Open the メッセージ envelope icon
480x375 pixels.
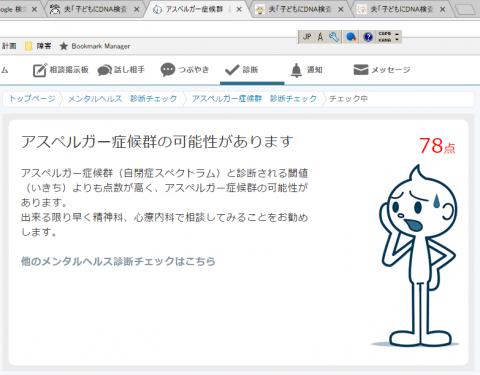[361, 70]
